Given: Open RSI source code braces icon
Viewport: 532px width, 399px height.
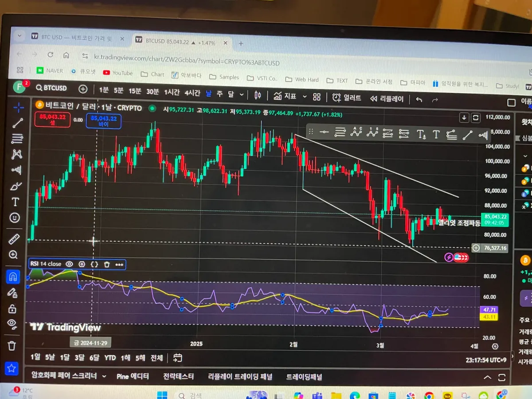Looking at the screenshot, I should click(94, 264).
